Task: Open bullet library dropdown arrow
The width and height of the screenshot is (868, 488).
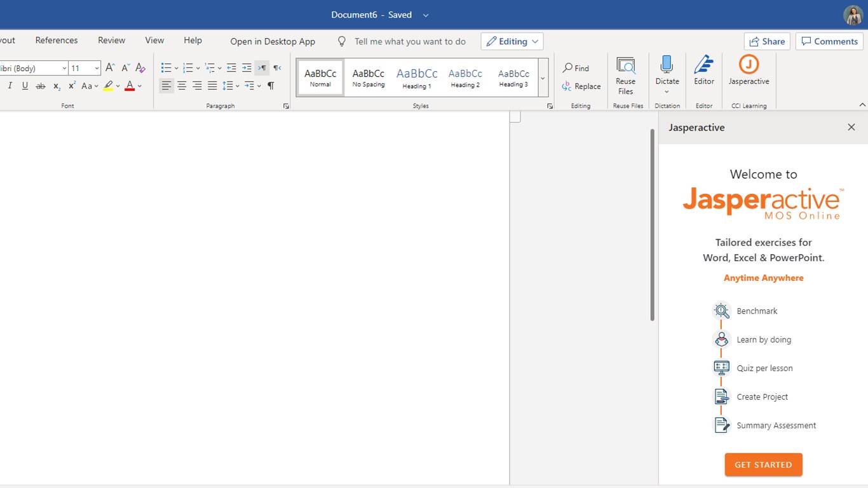Action: coord(176,68)
